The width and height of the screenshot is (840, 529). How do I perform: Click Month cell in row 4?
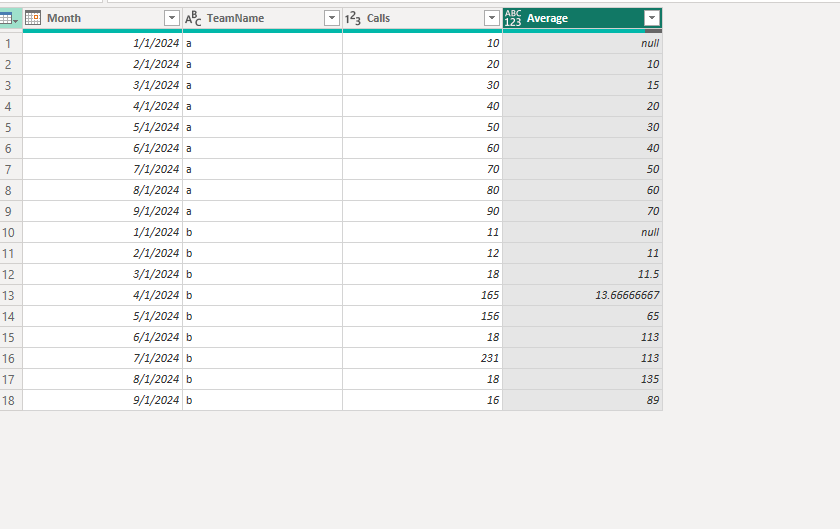pyautogui.click(x=102, y=106)
